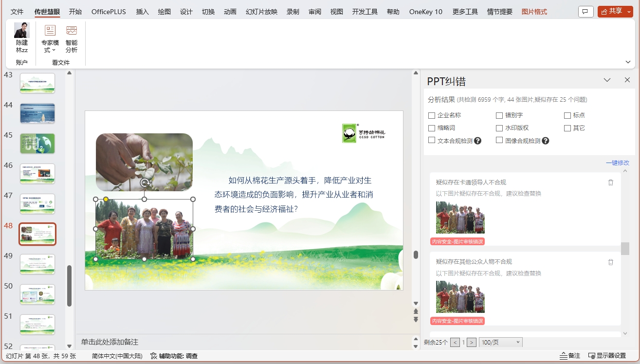
Task: Click the notes area 单击此处添加备注
Action: click(110, 342)
